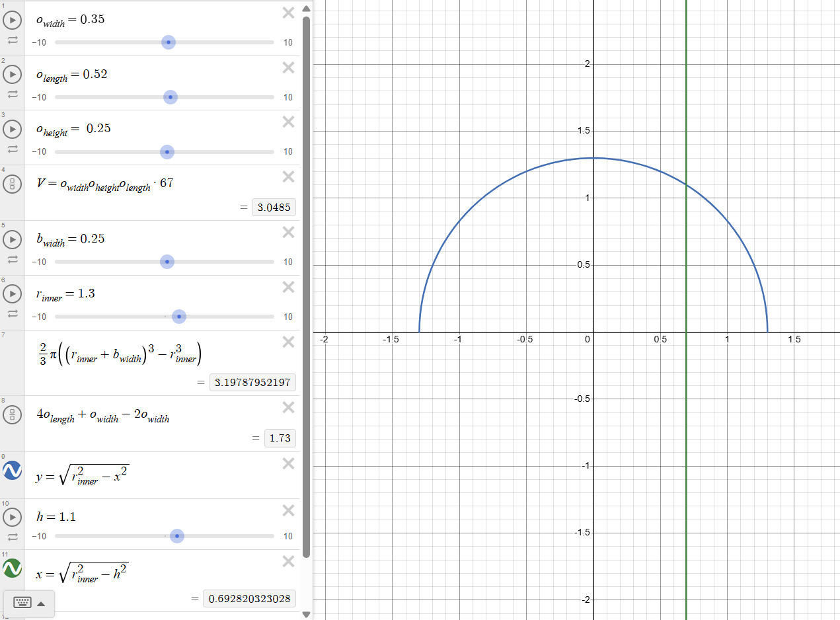
Task: Delete the o_width expression
Action: pyautogui.click(x=288, y=13)
